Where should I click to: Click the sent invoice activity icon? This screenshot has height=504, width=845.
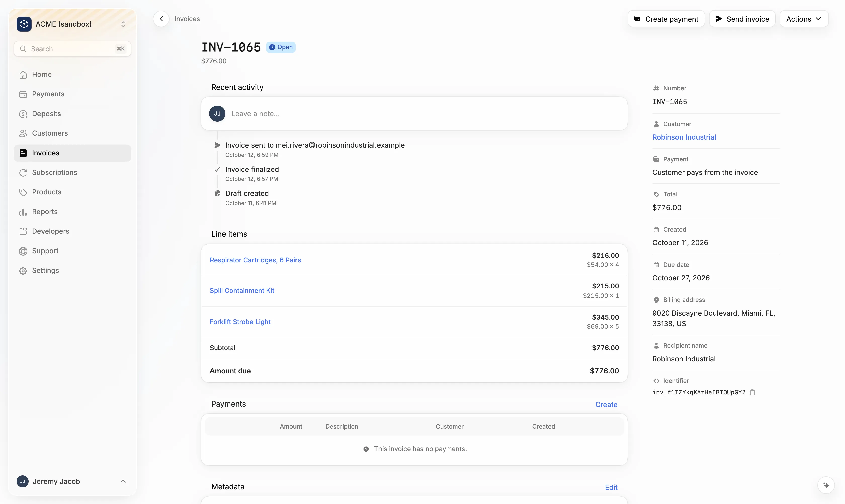click(x=217, y=145)
